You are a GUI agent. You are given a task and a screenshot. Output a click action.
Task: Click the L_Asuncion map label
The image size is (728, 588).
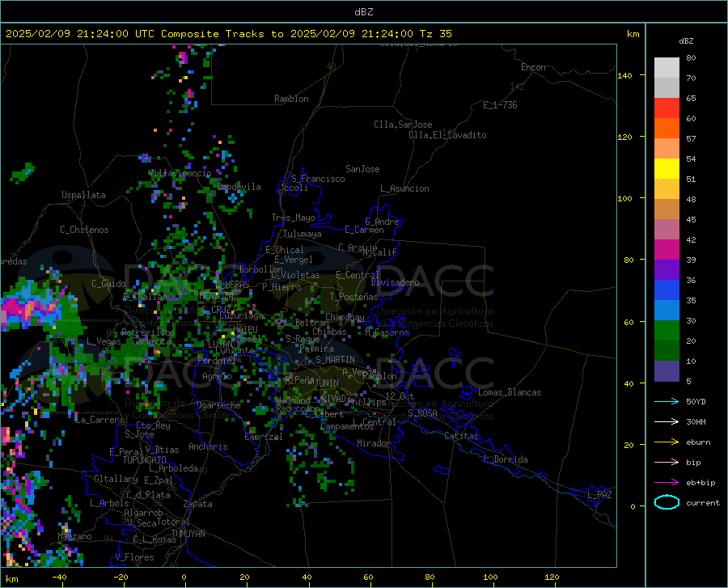tap(404, 188)
